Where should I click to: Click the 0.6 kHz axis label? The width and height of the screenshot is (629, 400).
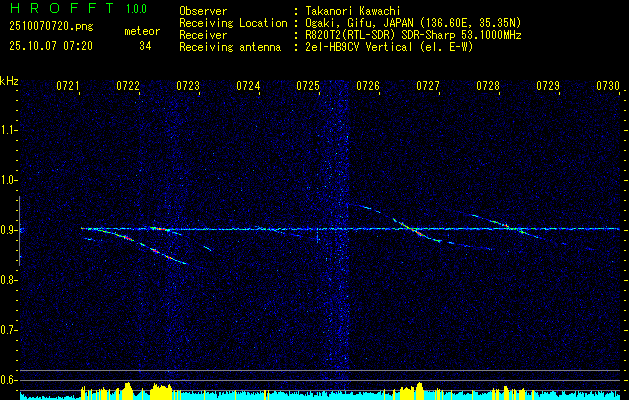coord(7,380)
